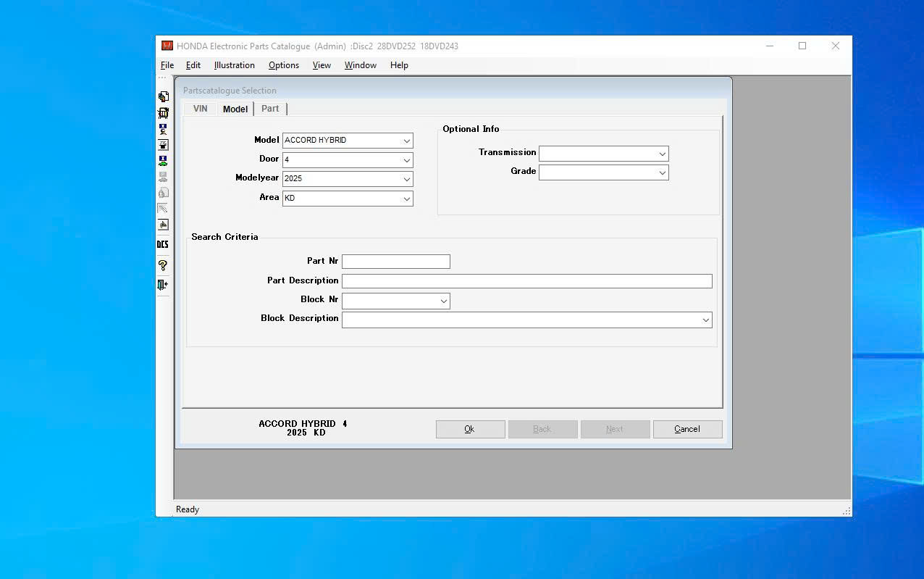Image resolution: width=924 pixels, height=579 pixels.
Task: Click the Help question mark icon
Action: (163, 265)
